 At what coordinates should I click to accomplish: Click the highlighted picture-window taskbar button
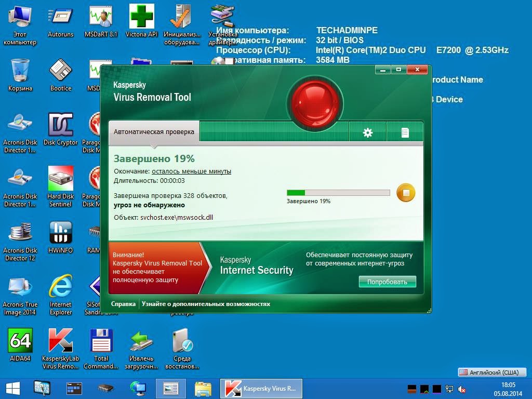[x=170, y=389]
